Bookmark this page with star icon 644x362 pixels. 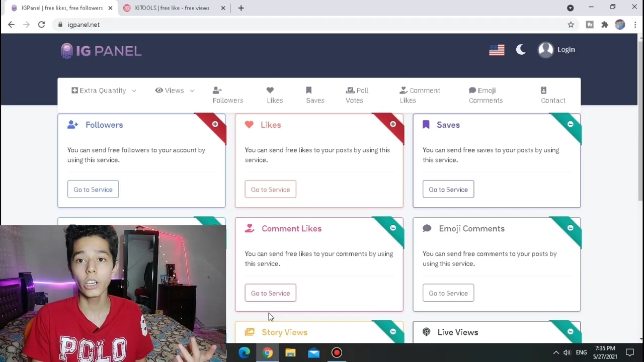click(x=571, y=25)
